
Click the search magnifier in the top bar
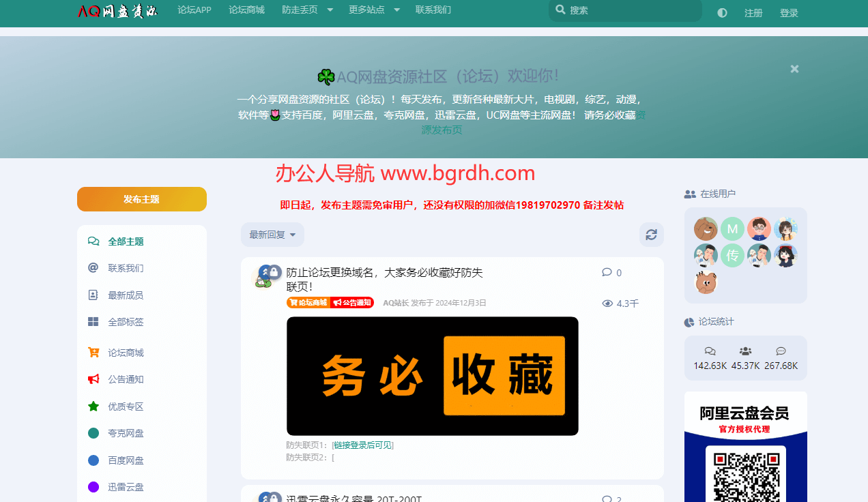560,10
